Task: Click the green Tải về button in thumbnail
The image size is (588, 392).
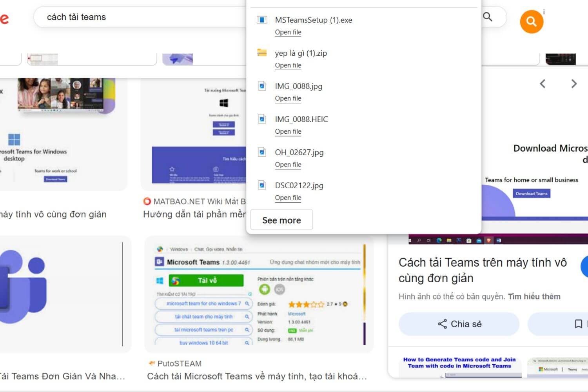Action: pos(206,280)
